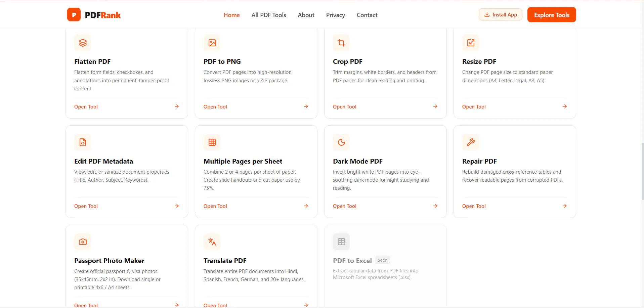The width and height of the screenshot is (644, 308).
Task: Click the Crop PDF crop icon
Action: (341, 43)
